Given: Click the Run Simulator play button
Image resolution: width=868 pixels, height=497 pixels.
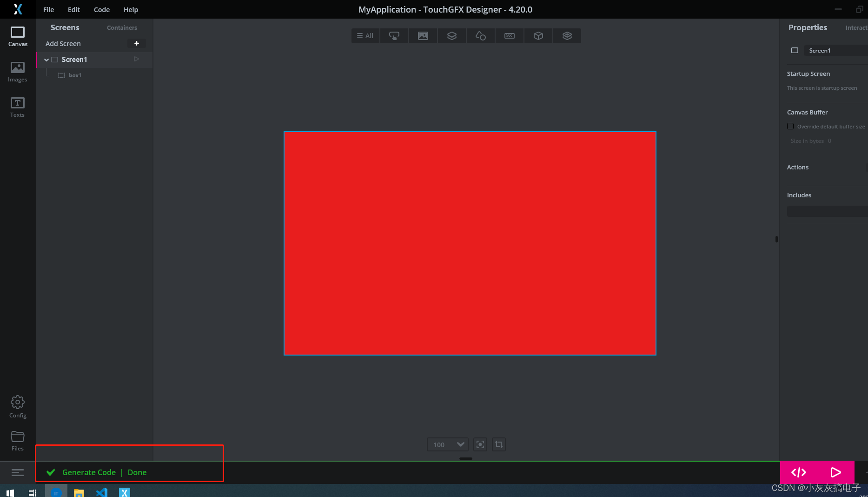Looking at the screenshot, I should [x=835, y=472].
